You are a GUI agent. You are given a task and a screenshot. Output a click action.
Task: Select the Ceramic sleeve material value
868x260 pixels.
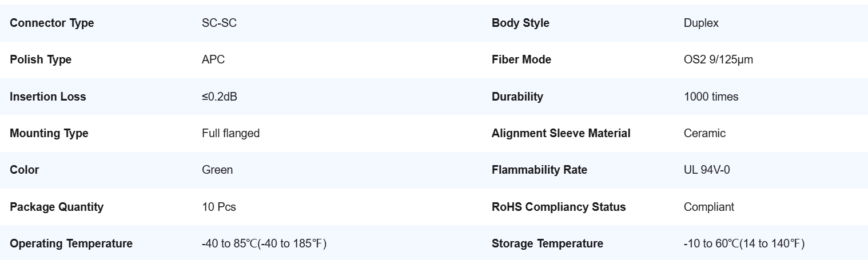tap(704, 133)
